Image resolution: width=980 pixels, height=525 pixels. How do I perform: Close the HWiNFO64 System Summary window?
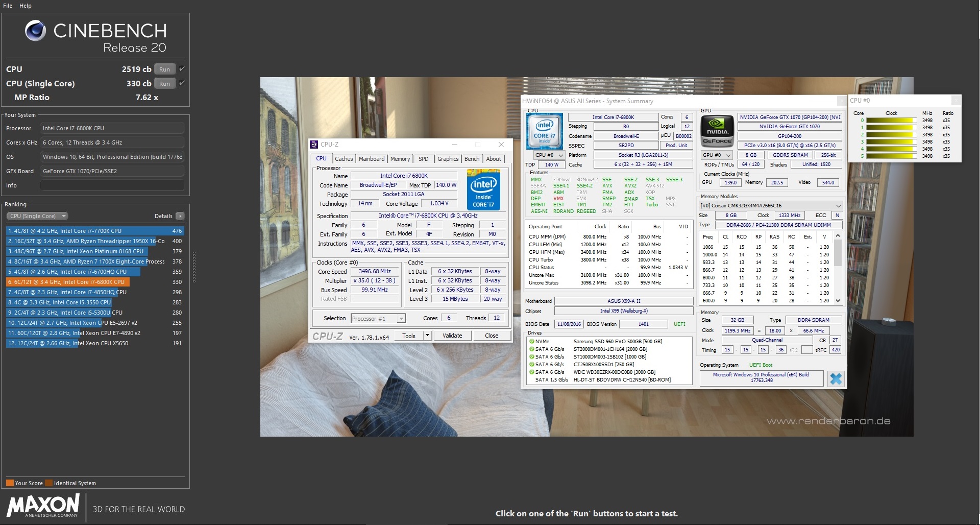pos(841,101)
